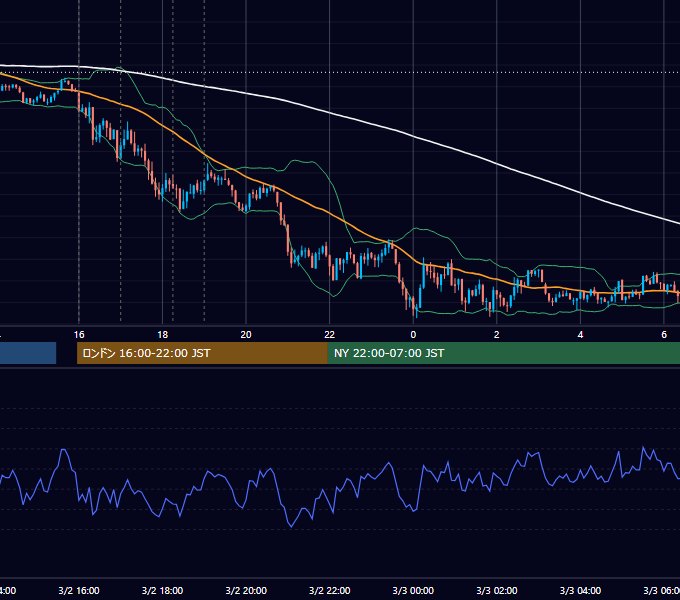The image size is (680, 600).
Task: Click the blue session bar left of ロンドン
Action: click(x=28, y=353)
